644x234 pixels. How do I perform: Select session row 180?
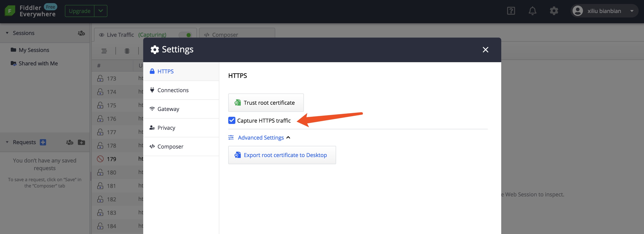[x=117, y=172]
